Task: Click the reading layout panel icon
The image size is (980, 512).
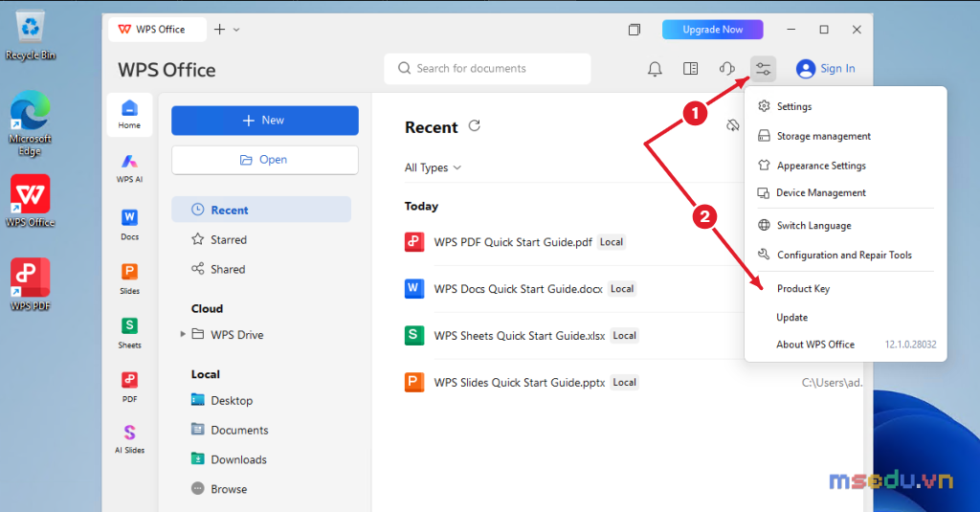Action: (x=691, y=69)
